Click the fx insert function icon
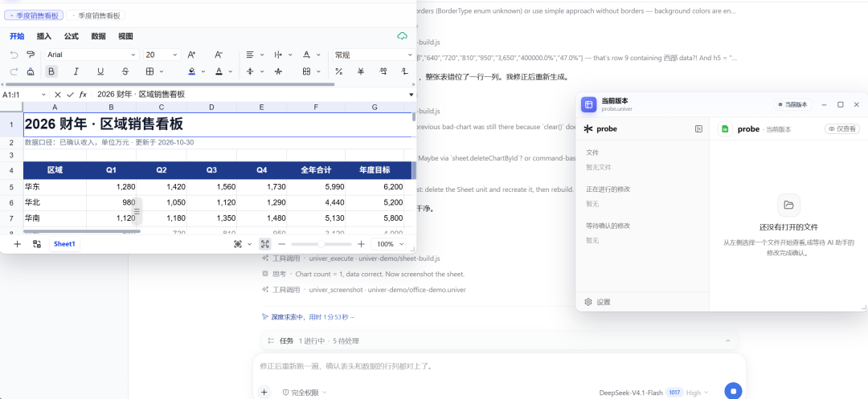Viewport: 868px width, 399px height. [83, 95]
